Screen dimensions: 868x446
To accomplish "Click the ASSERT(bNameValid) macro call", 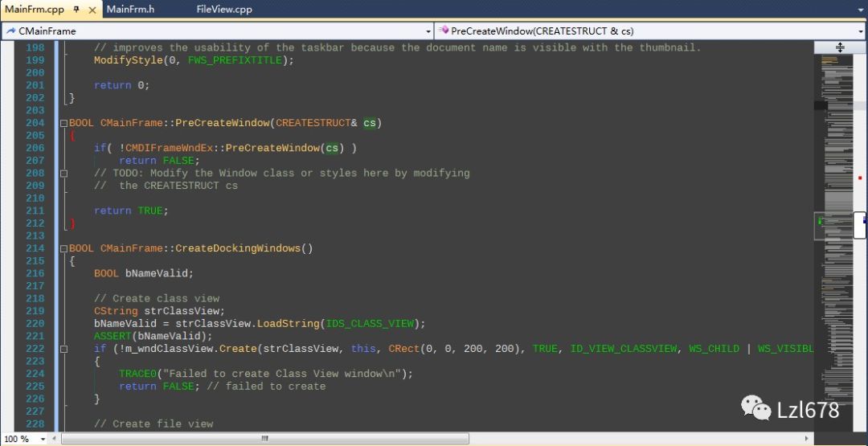I will click(x=153, y=336).
